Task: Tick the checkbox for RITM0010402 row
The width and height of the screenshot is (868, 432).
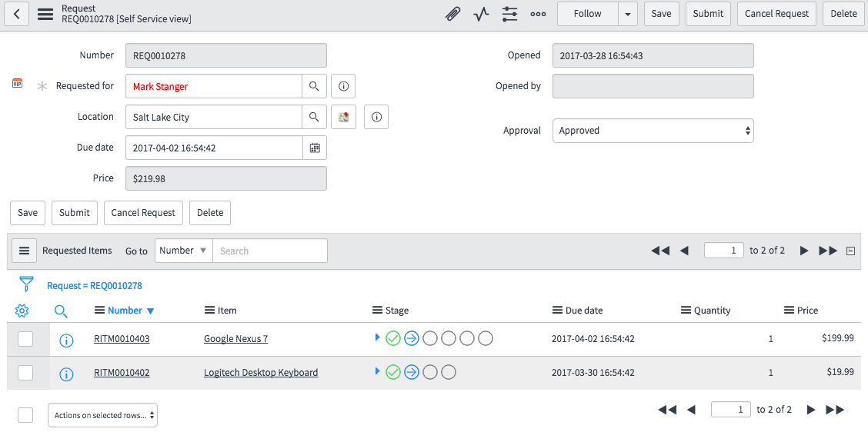Action: pyautogui.click(x=25, y=373)
